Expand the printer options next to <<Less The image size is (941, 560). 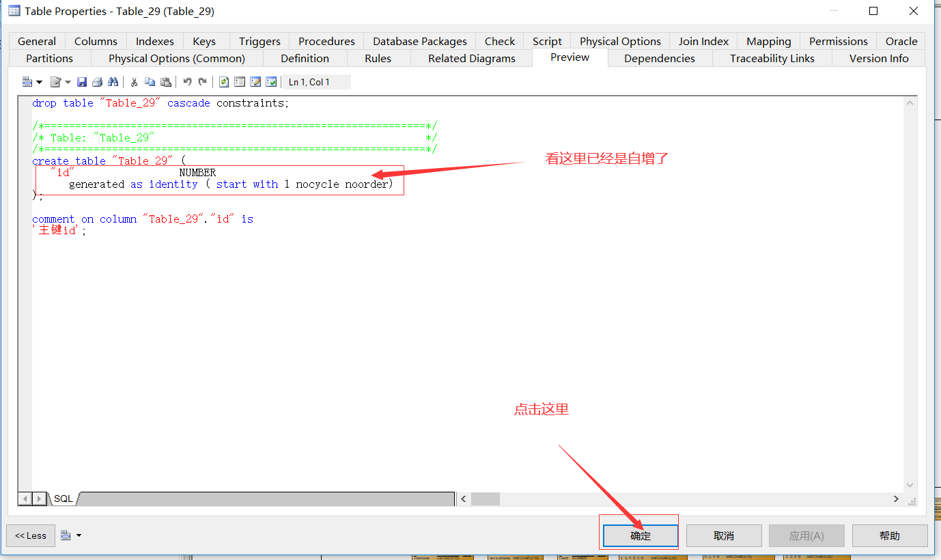coord(77,535)
